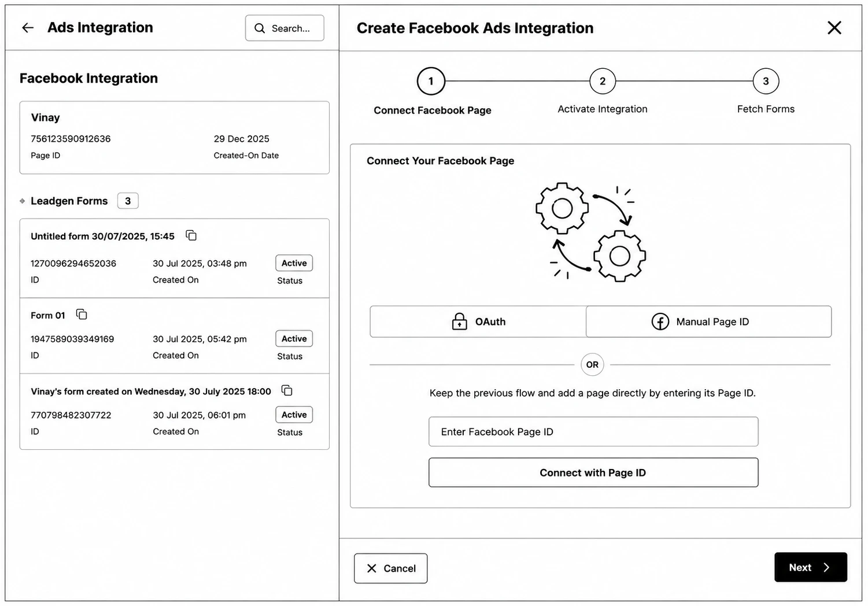Click the '29 Dec 2025' created-on date
868x606 pixels.
point(242,139)
